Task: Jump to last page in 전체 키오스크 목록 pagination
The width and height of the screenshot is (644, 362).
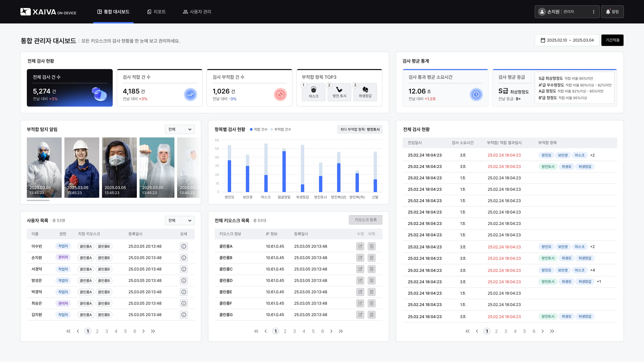Action: pyautogui.click(x=341, y=331)
